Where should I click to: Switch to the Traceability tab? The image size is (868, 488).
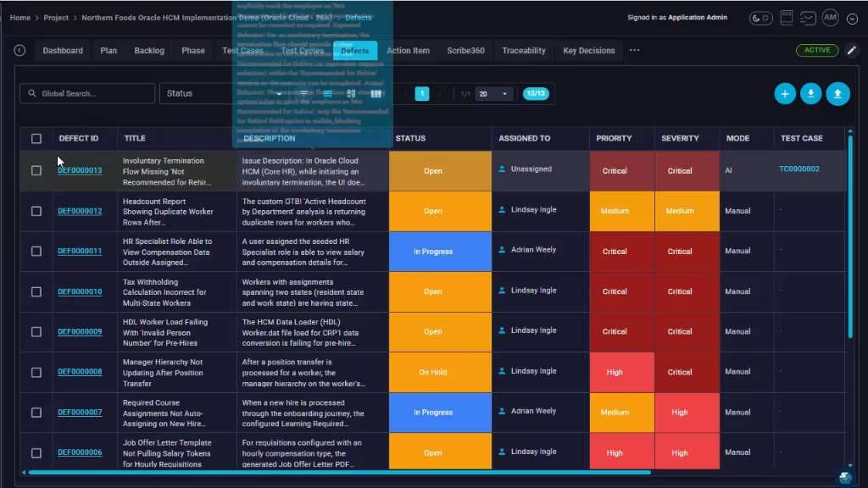(x=524, y=50)
